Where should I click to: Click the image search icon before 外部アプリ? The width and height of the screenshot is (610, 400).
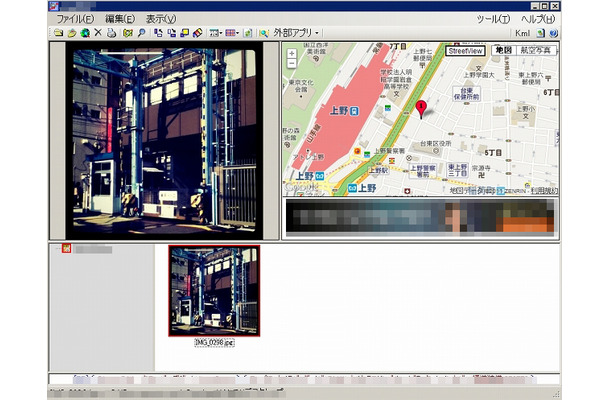tap(264, 33)
